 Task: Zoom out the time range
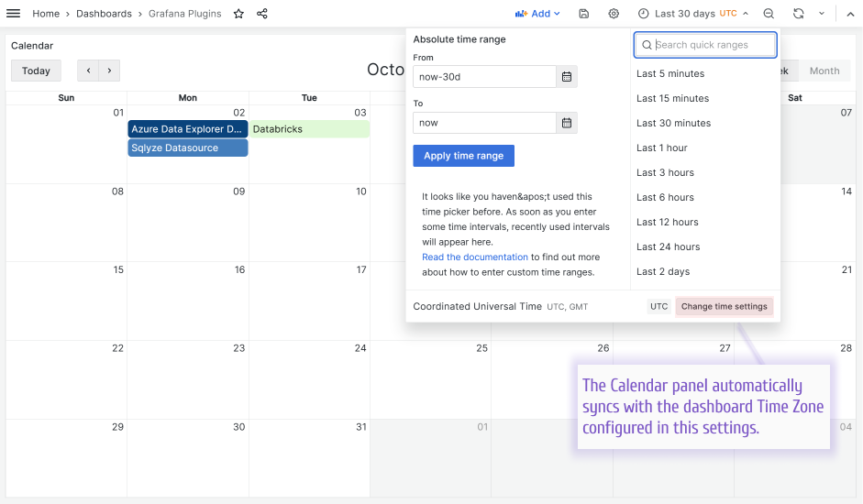[x=769, y=14]
